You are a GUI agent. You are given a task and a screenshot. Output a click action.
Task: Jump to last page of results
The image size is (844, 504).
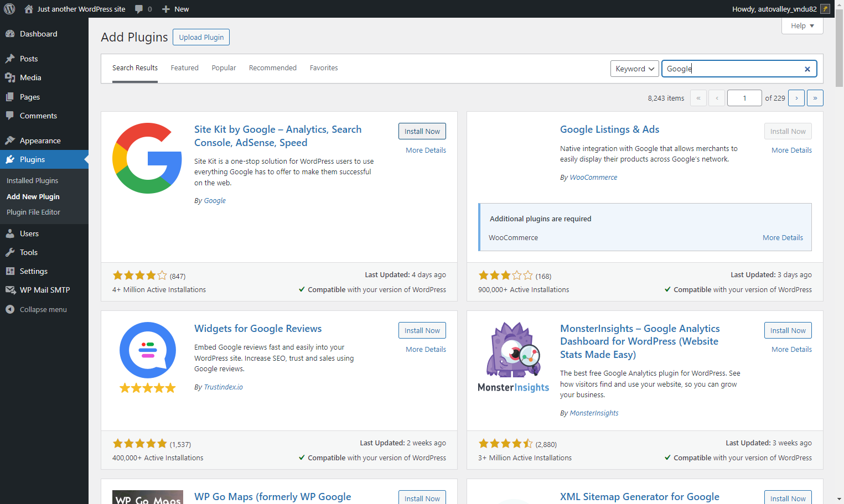pyautogui.click(x=815, y=98)
